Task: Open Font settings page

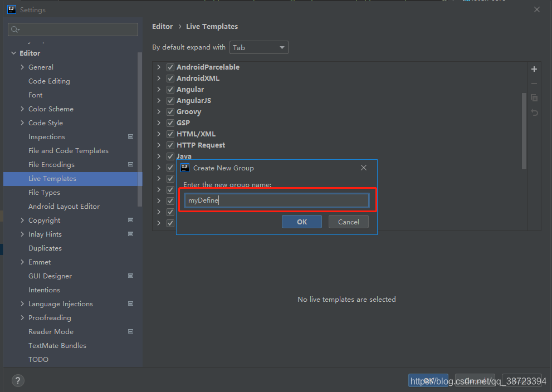Action: pyautogui.click(x=36, y=95)
